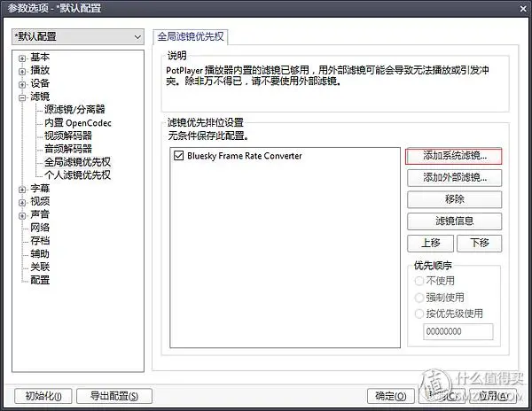
Task: Expand the 字幕 tree node
Action: coord(22,190)
